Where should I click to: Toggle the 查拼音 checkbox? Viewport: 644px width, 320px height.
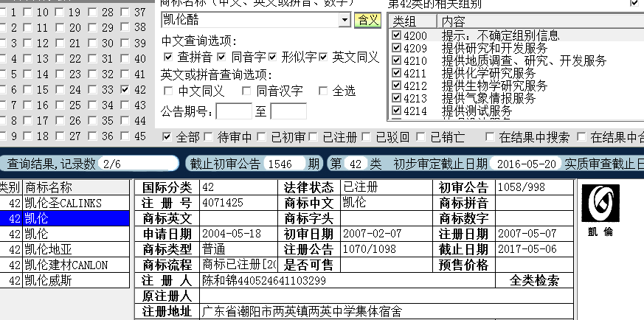[168, 57]
